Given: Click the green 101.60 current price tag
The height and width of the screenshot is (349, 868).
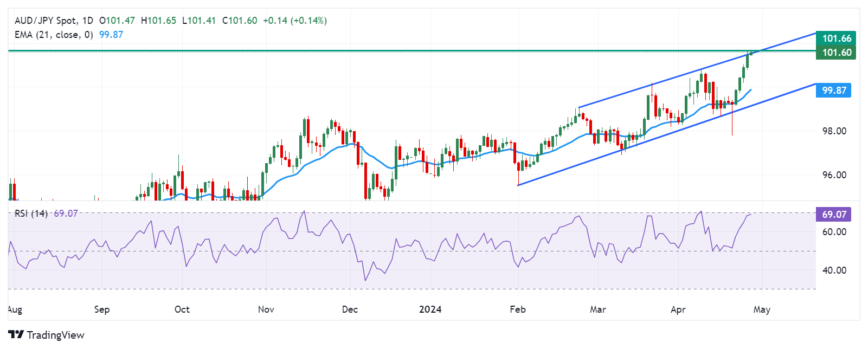Looking at the screenshot, I should tap(837, 53).
